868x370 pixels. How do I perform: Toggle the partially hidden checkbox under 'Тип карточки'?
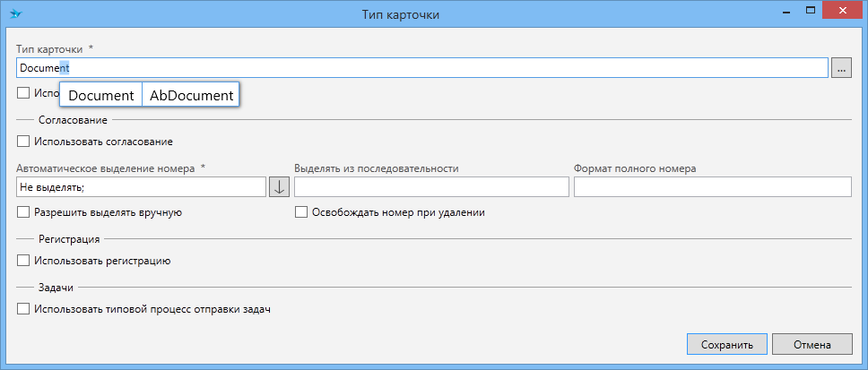pos(23,92)
